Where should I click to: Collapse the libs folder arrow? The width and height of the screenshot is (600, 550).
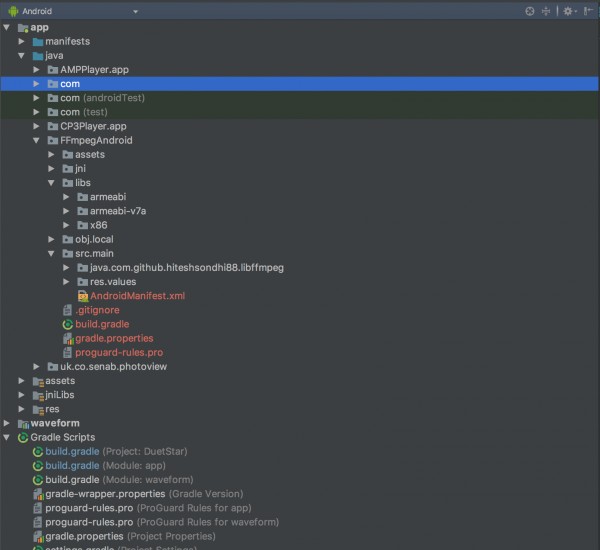[x=51, y=183]
